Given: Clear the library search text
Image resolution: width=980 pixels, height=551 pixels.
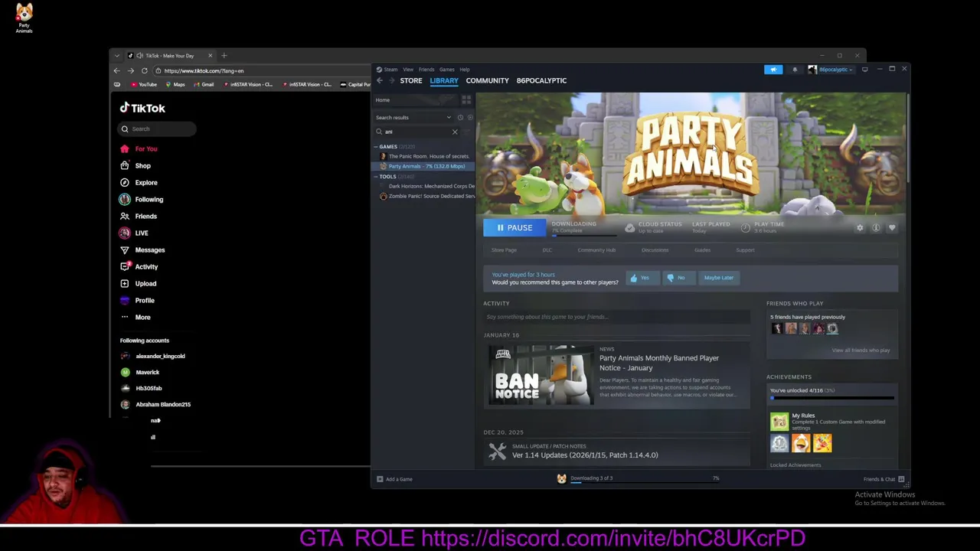Looking at the screenshot, I should click(x=455, y=132).
